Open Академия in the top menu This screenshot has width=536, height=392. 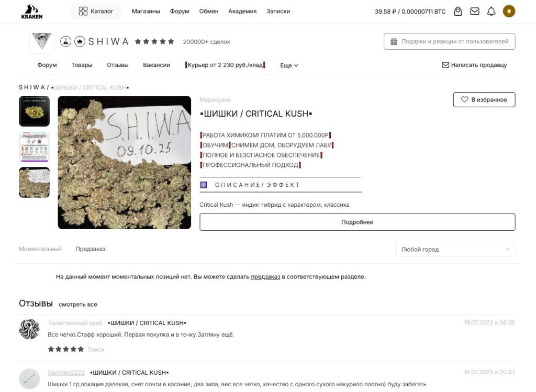242,11
